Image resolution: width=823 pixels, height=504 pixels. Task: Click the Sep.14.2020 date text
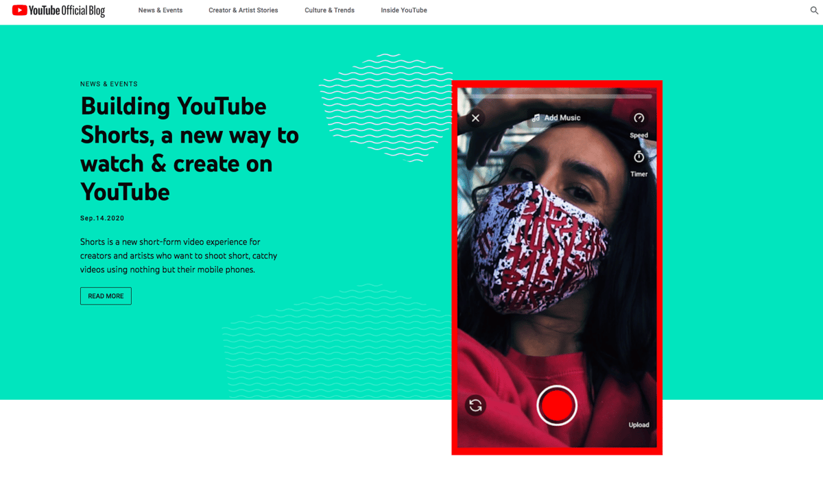pos(102,218)
